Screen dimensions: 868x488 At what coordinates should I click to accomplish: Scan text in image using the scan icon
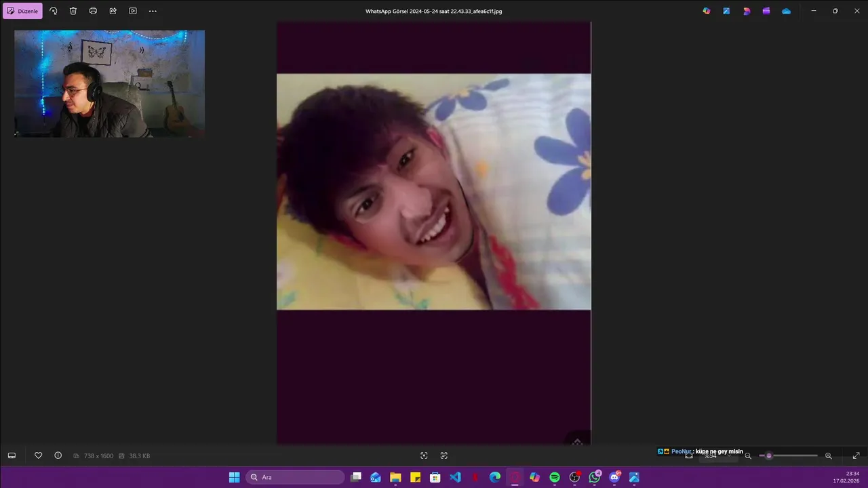point(444,455)
